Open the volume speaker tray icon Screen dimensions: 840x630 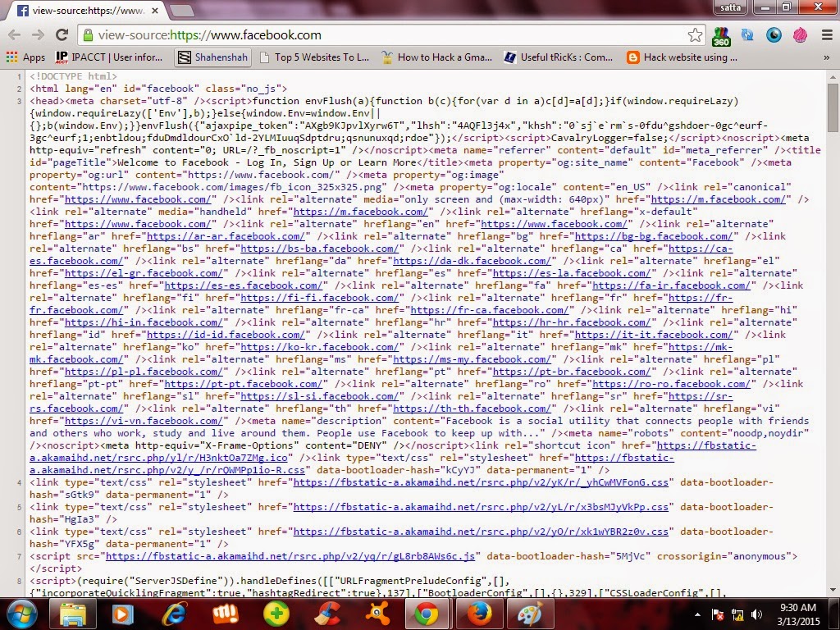point(756,614)
